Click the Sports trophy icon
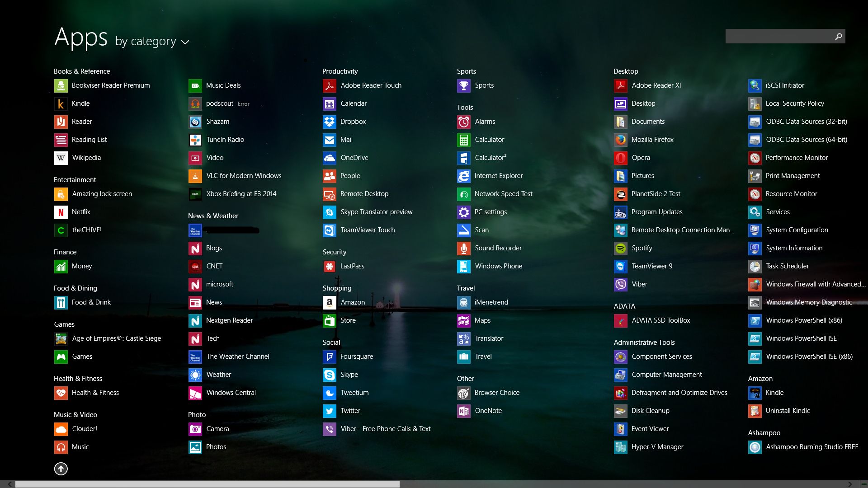The image size is (868, 488). [x=463, y=86]
